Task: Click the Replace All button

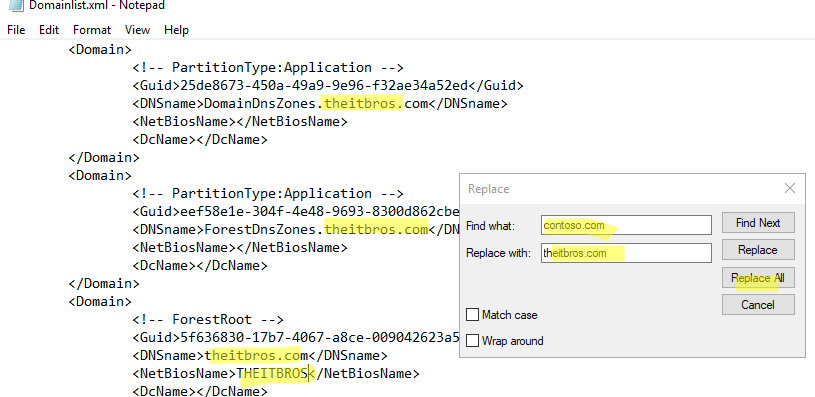Action: pyautogui.click(x=758, y=277)
